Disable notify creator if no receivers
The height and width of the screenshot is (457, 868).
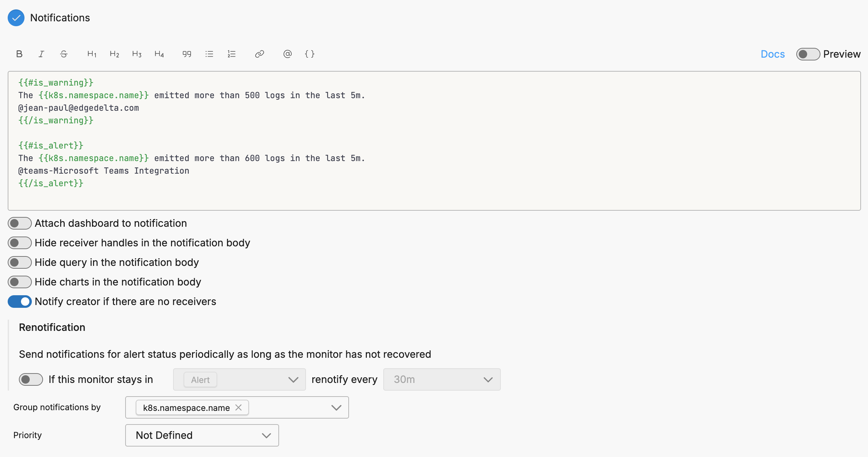tap(20, 301)
